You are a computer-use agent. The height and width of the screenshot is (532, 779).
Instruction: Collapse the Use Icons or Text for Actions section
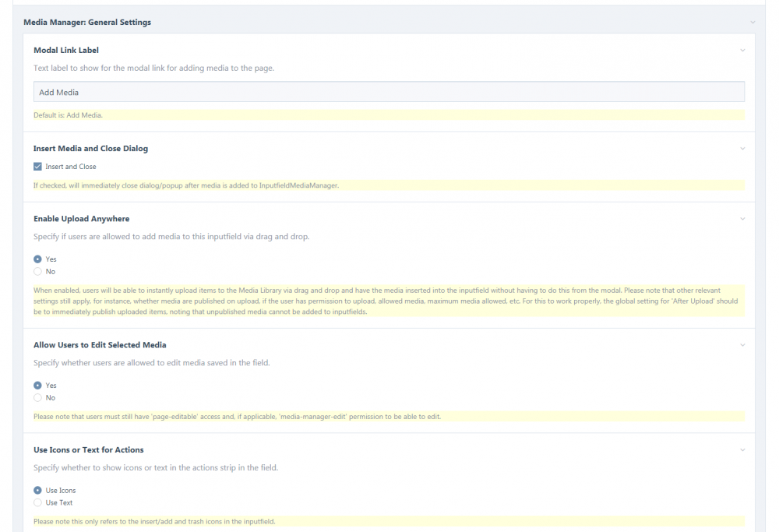pos(742,449)
